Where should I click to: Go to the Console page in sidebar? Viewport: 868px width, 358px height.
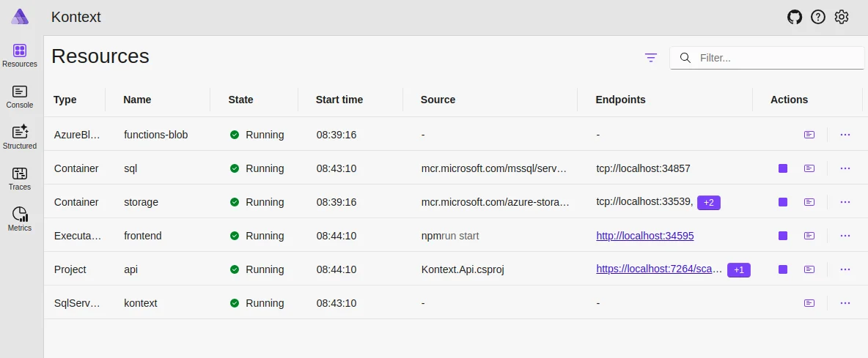pyautogui.click(x=20, y=97)
